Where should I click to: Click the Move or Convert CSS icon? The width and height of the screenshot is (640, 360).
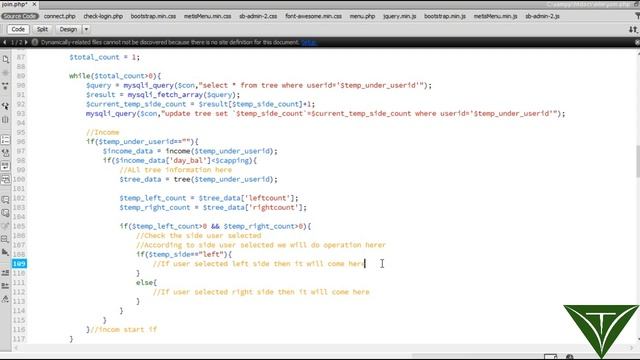[5, 252]
